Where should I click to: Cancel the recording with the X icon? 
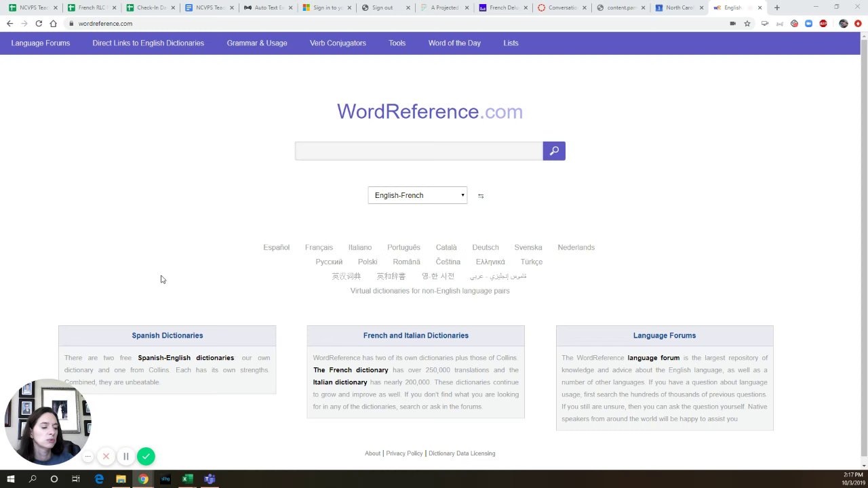(x=106, y=457)
